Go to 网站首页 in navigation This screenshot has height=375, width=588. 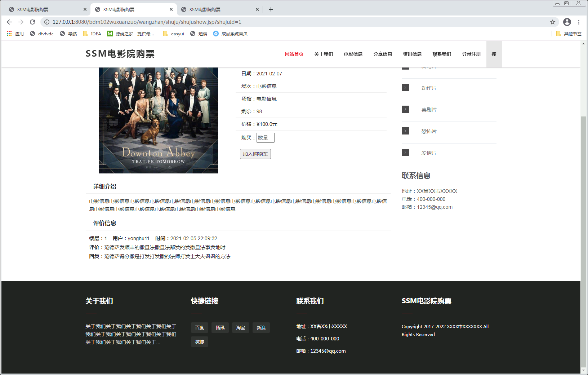click(x=294, y=54)
